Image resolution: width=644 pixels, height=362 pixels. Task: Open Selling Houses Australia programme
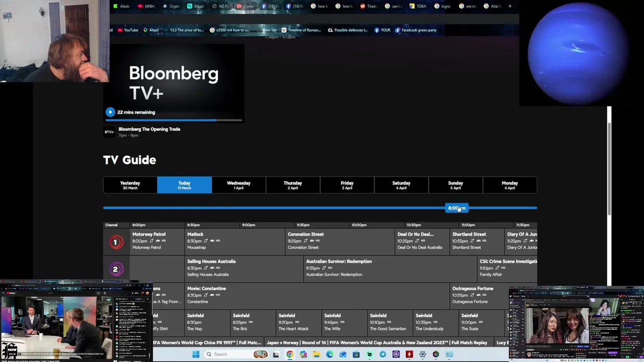coord(244,268)
